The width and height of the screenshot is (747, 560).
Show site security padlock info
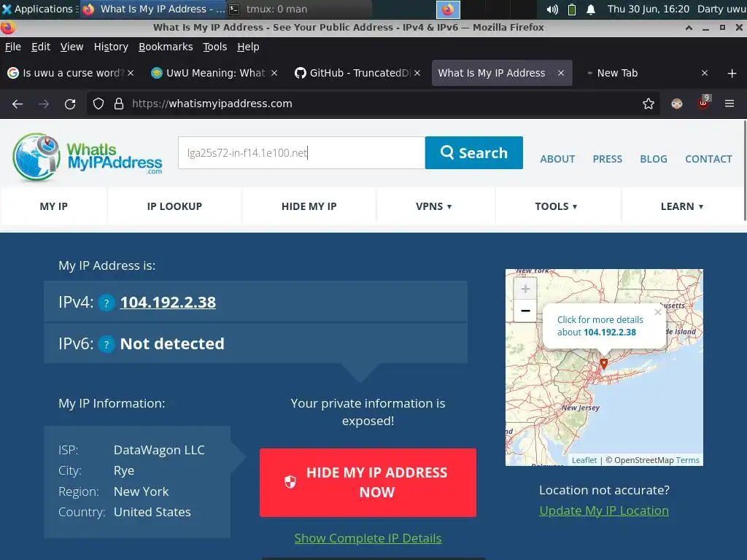119,104
